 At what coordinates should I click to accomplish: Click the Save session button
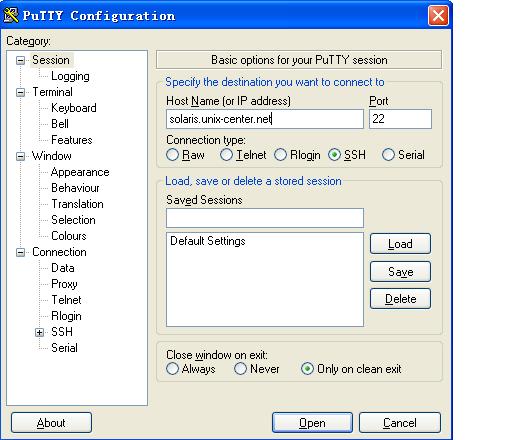(400, 272)
